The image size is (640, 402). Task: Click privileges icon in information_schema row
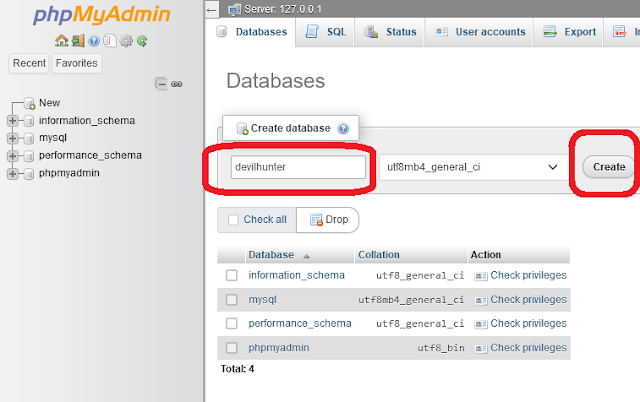[x=481, y=276]
